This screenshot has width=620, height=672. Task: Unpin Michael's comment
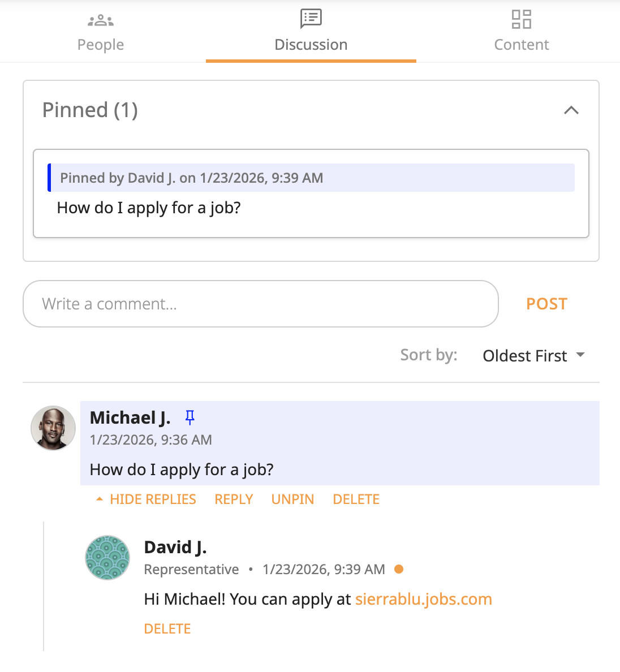292,499
